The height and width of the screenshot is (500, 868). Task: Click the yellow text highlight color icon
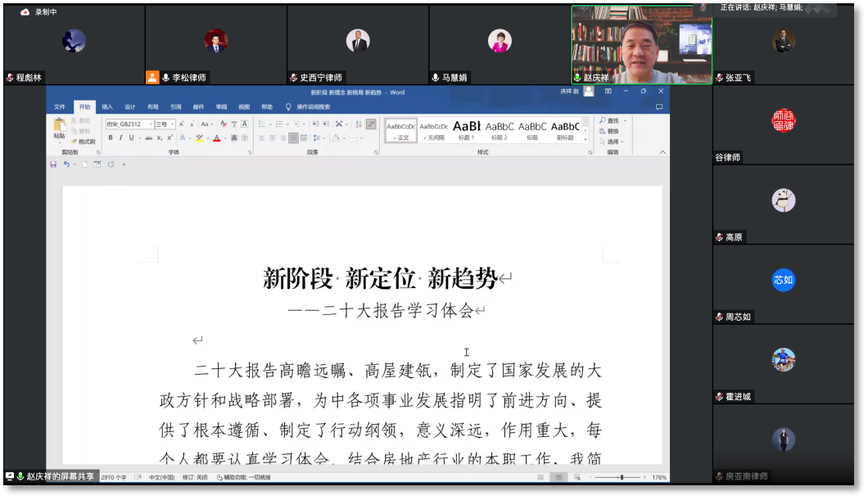199,138
